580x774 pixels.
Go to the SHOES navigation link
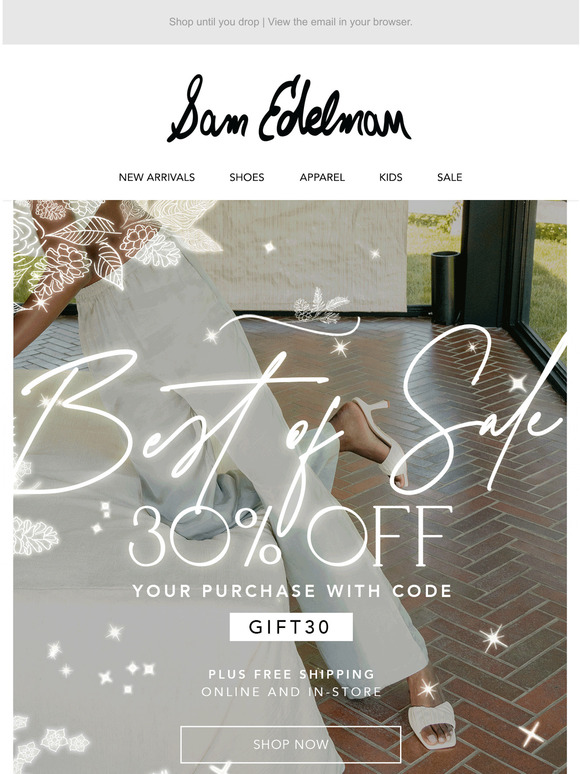click(x=246, y=177)
